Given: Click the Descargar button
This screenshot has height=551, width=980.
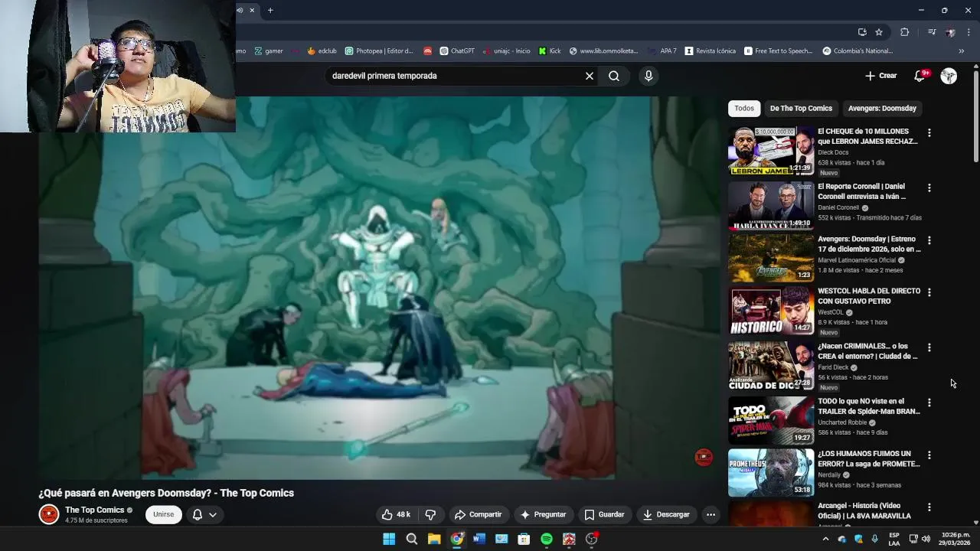Looking at the screenshot, I should pyautogui.click(x=666, y=514).
